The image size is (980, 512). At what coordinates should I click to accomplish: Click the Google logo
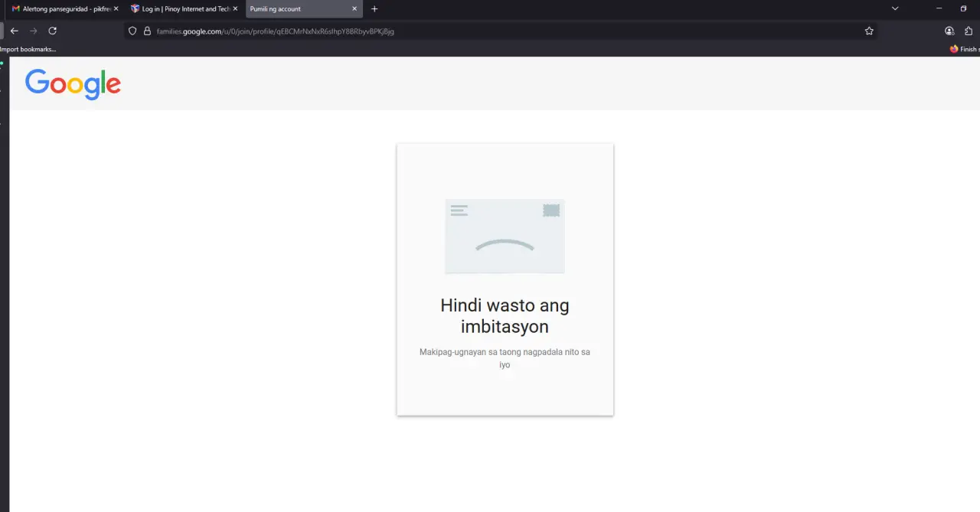click(73, 84)
